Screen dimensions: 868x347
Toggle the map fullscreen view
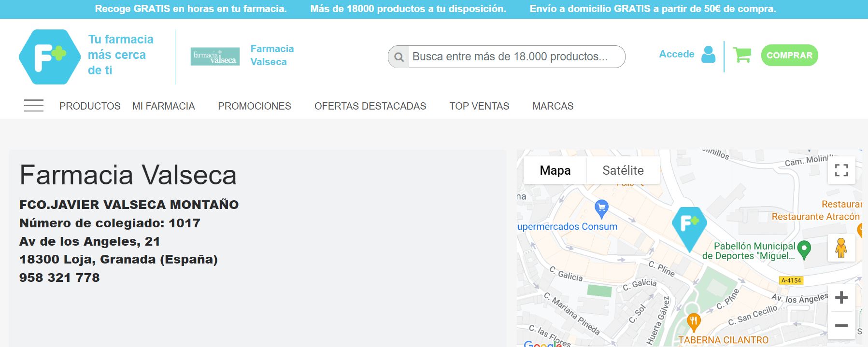click(x=841, y=170)
